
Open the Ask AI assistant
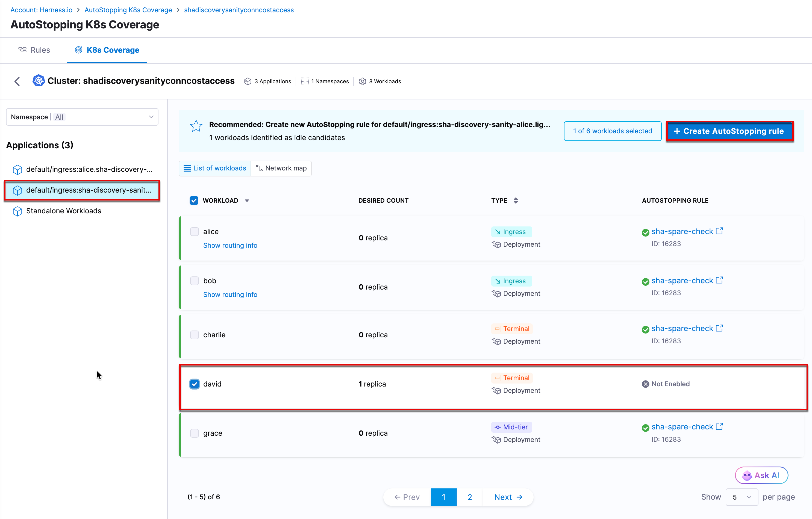coord(761,476)
